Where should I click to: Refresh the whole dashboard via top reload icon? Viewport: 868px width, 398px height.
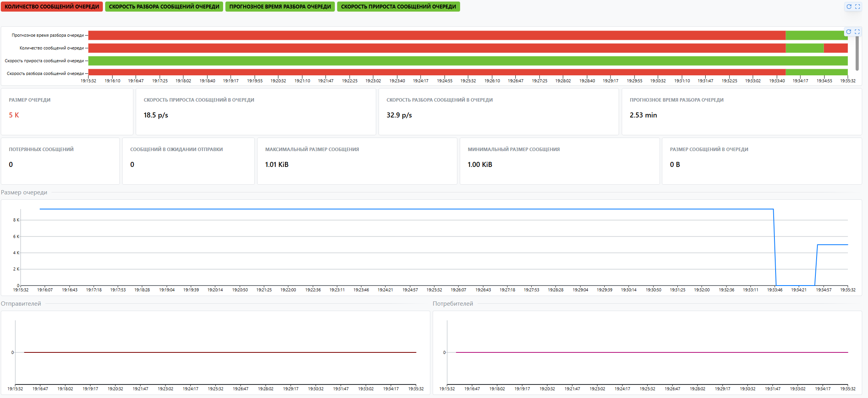pos(849,7)
